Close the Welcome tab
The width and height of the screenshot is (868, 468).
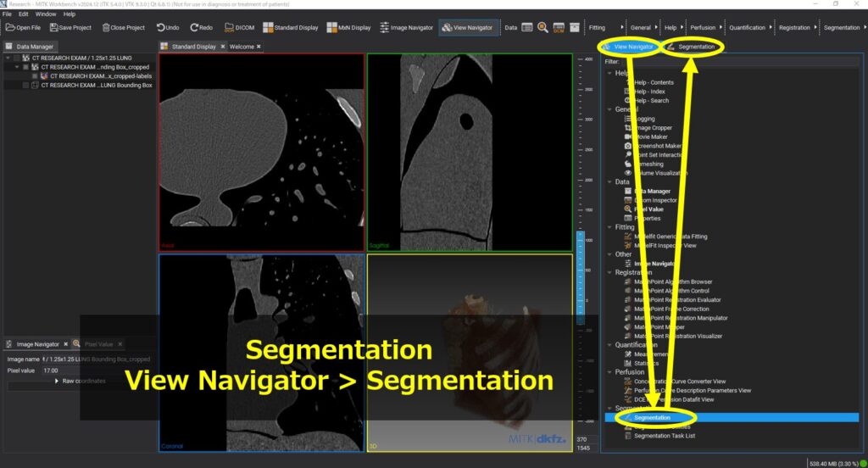pos(259,47)
